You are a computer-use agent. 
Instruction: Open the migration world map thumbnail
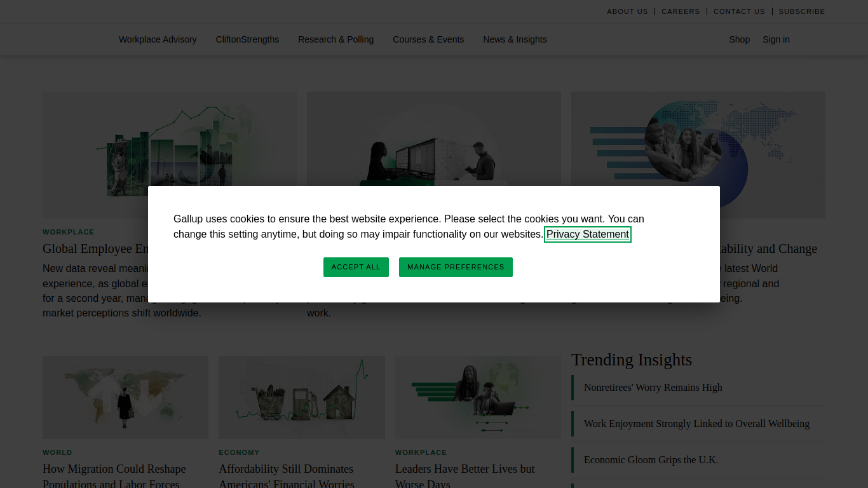click(125, 397)
